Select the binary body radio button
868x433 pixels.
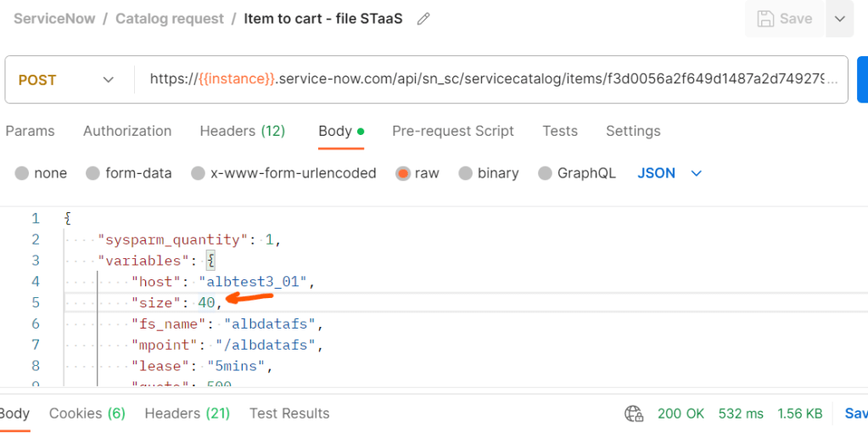click(466, 173)
